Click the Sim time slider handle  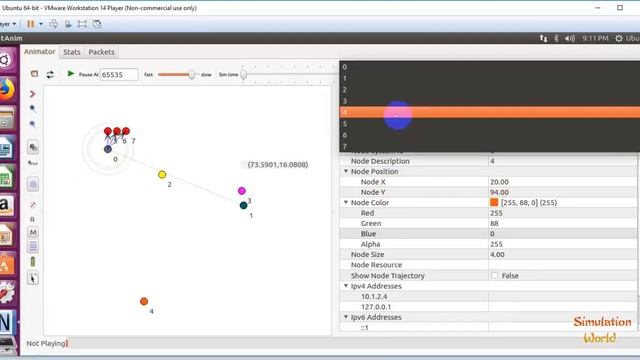244,75
